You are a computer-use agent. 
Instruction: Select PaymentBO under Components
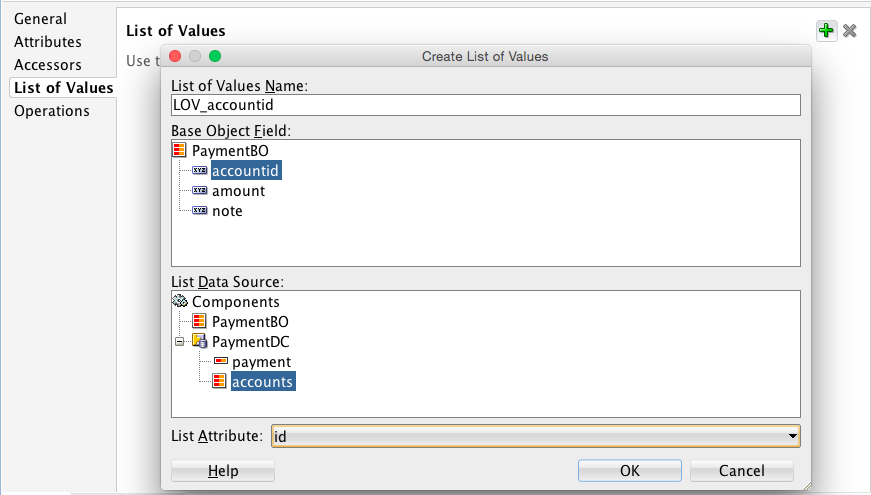tap(250, 322)
